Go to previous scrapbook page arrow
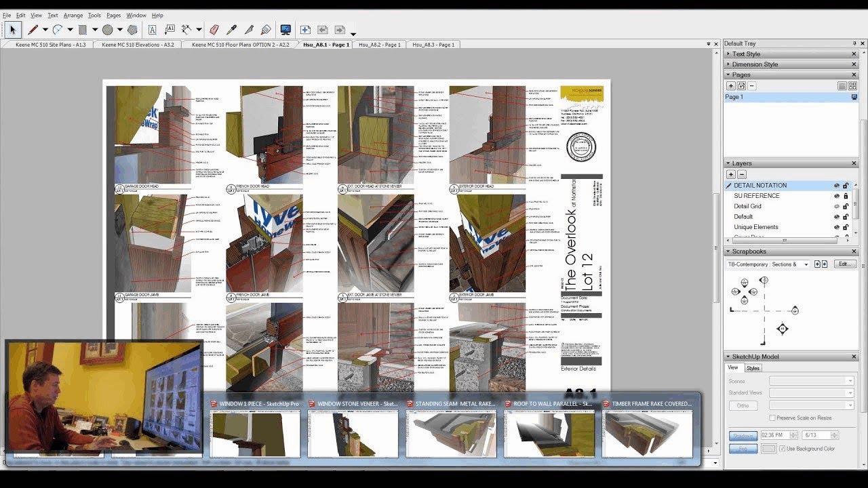 (817, 264)
